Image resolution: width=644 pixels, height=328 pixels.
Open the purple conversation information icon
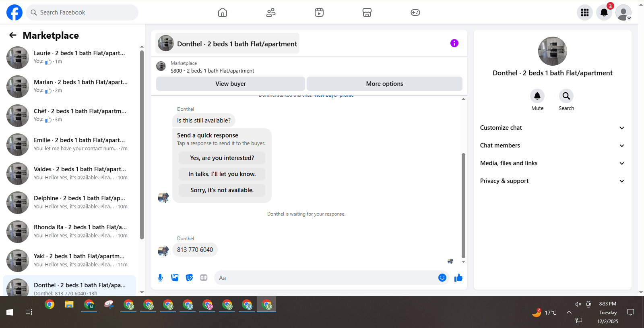[x=454, y=43]
